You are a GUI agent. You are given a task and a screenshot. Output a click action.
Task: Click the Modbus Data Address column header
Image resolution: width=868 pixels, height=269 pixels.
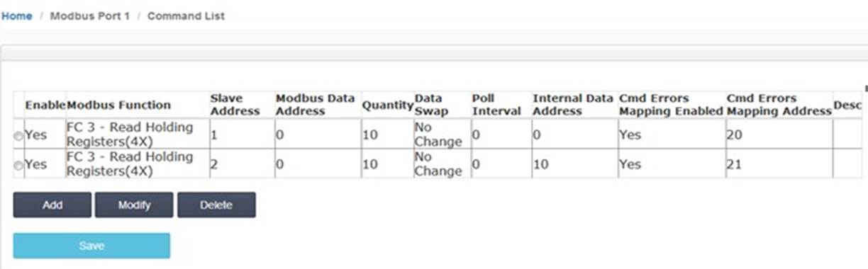coord(315,105)
